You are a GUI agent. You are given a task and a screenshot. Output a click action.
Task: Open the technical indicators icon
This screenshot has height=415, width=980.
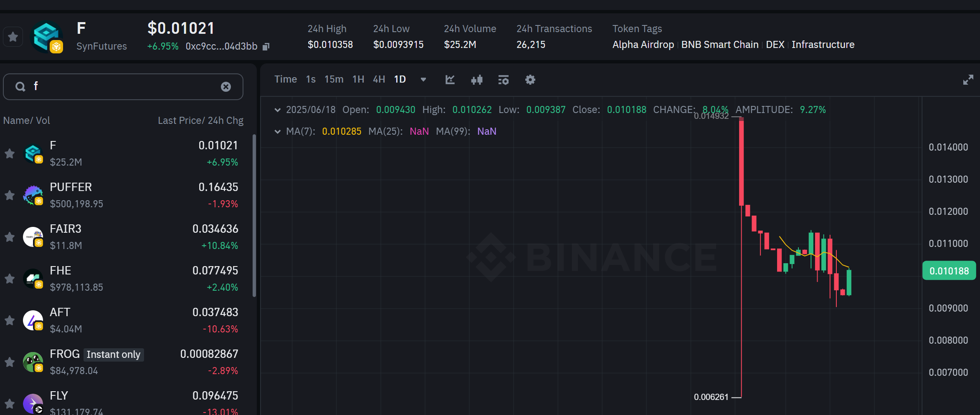coord(504,80)
